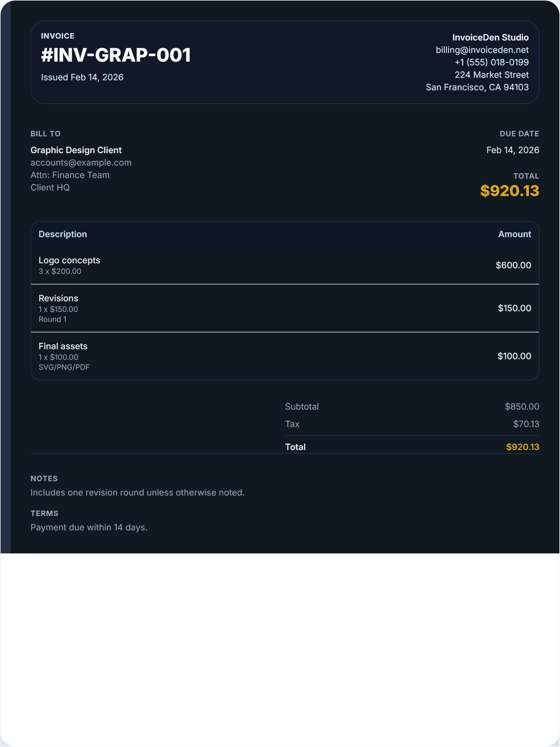Select the invoice number #INV-GRAP-001 heading

116,55
